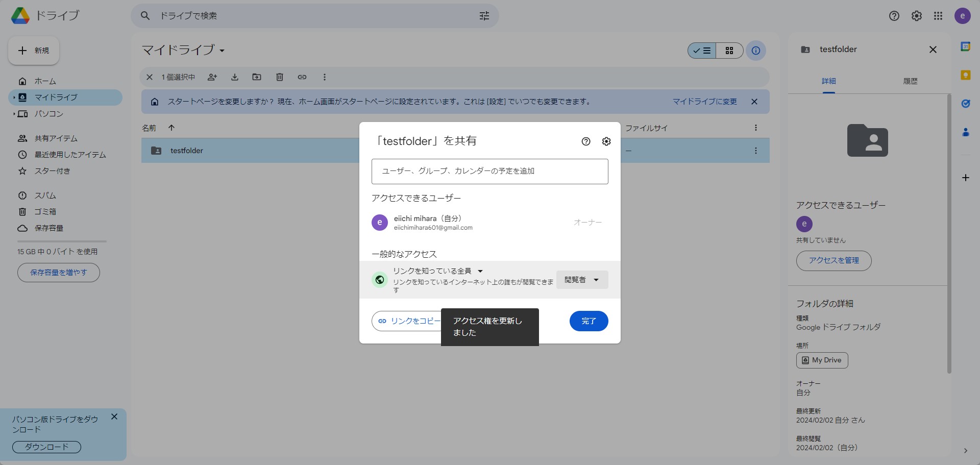Image resolution: width=980 pixels, height=465 pixels.
Task: Open ゴミ箱 in the sidebar
Action: click(65, 212)
